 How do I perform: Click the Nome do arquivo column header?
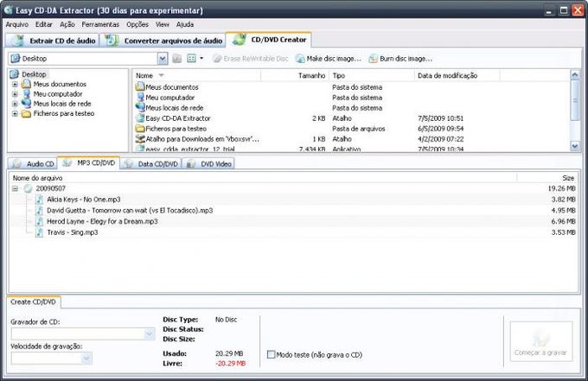tap(263, 178)
